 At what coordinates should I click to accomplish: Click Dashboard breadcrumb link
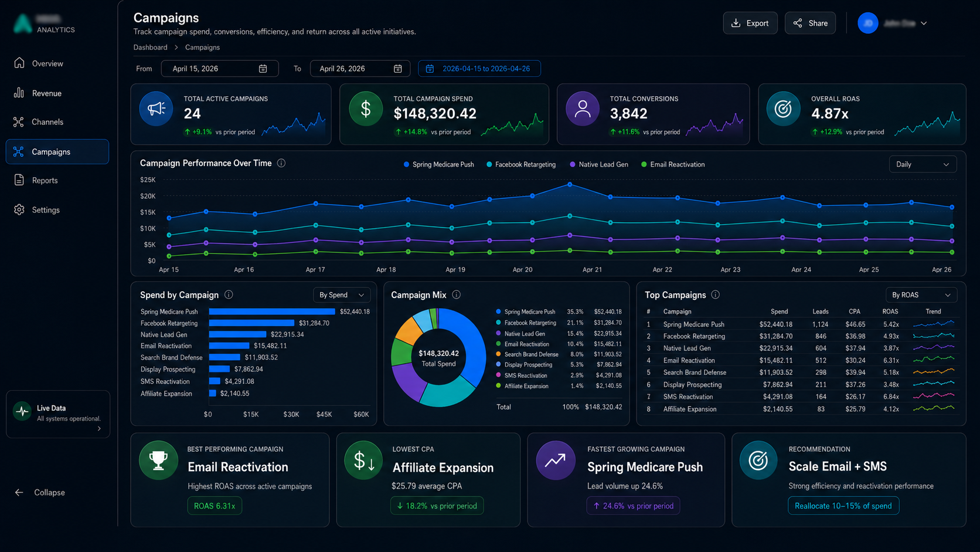[150, 48]
